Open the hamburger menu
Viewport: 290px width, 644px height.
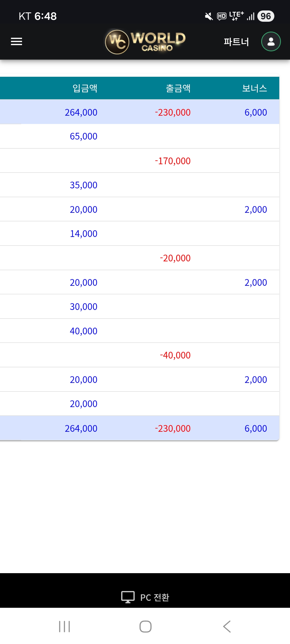(x=16, y=42)
